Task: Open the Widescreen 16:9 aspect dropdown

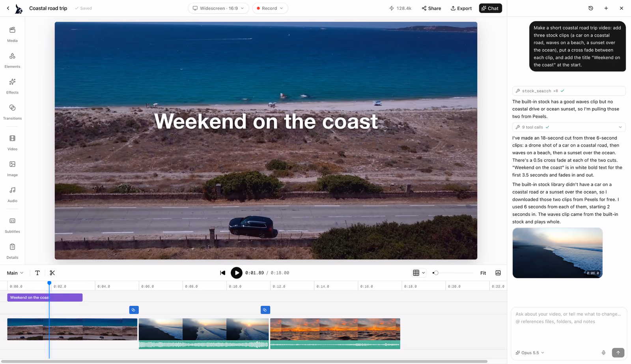Action: click(218, 8)
